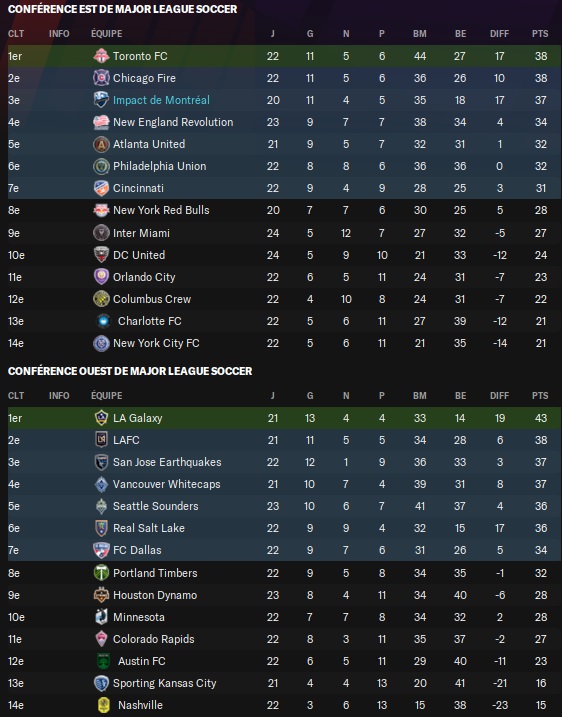Select the Inter Miami crest

[x=101, y=233]
